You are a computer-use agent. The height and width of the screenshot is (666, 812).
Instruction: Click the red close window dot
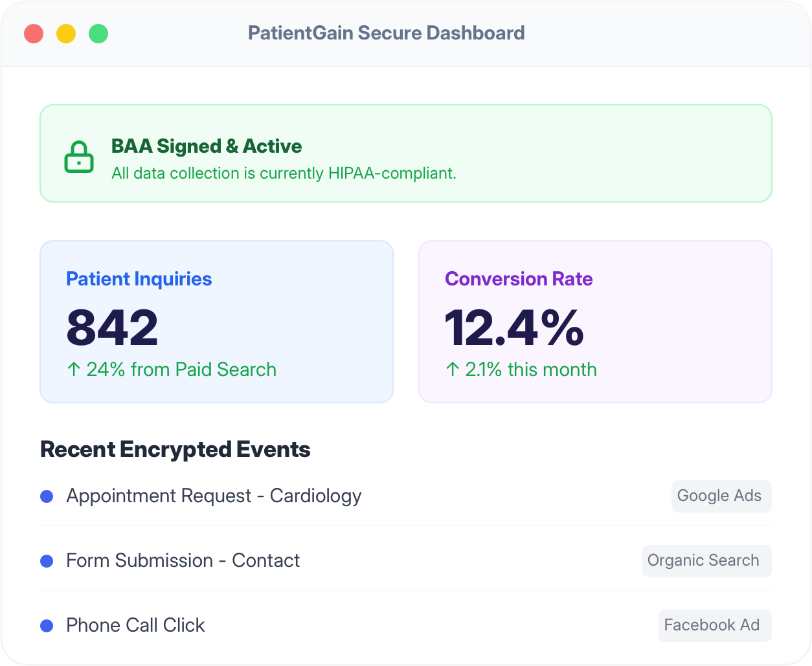click(x=34, y=34)
